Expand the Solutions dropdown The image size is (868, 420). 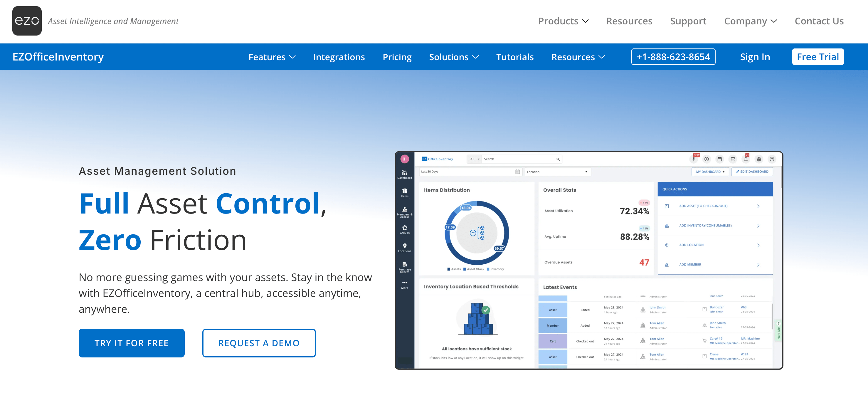(x=454, y=57)
